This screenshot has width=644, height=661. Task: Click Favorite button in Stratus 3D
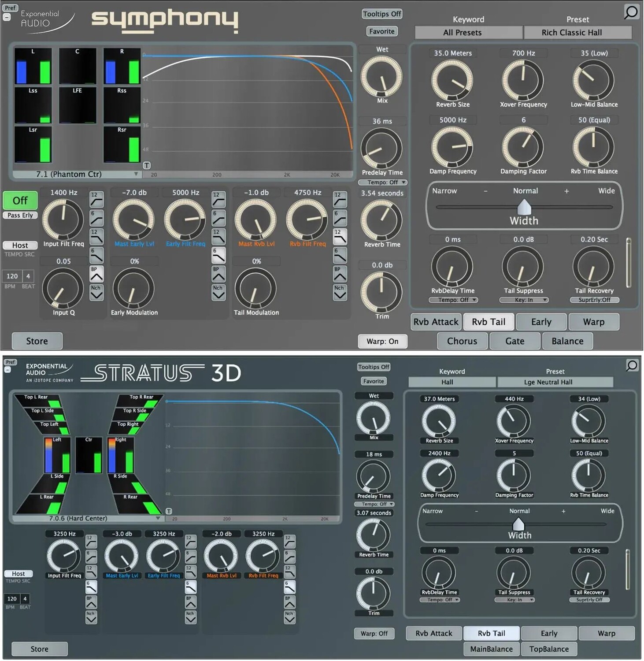374,381
